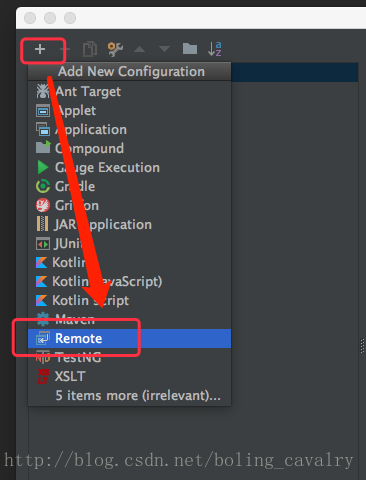
Task: Open the wrench edit defaults icon
Action: 115,49
